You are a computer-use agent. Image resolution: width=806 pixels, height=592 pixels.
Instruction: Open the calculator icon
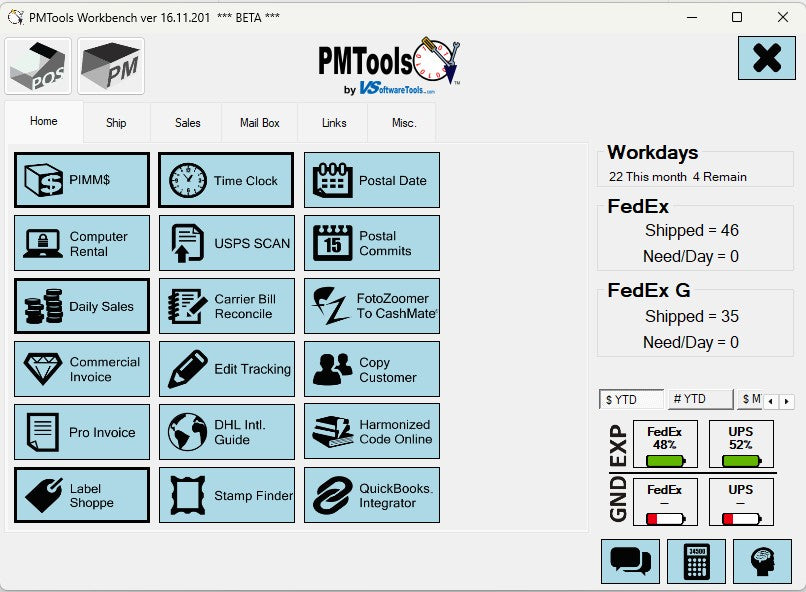click(x=696, y=561)
